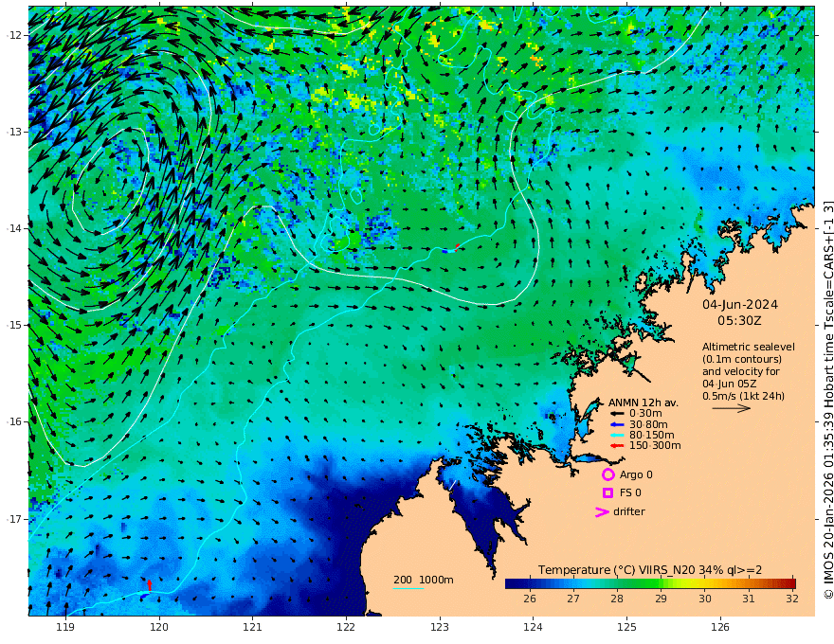Click the cyan 200 1000m isobath legend line

coord(408,588)
